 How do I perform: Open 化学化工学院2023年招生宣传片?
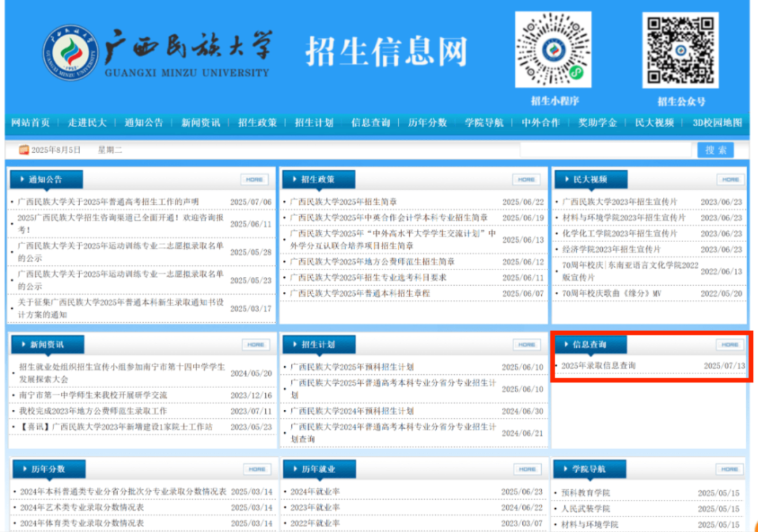pyautogui.click(x=620, y=234)
